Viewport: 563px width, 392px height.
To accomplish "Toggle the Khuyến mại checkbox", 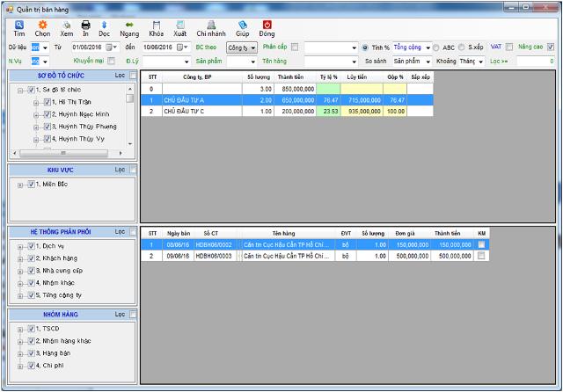I will pyautogui.click(x=112, y=61).
